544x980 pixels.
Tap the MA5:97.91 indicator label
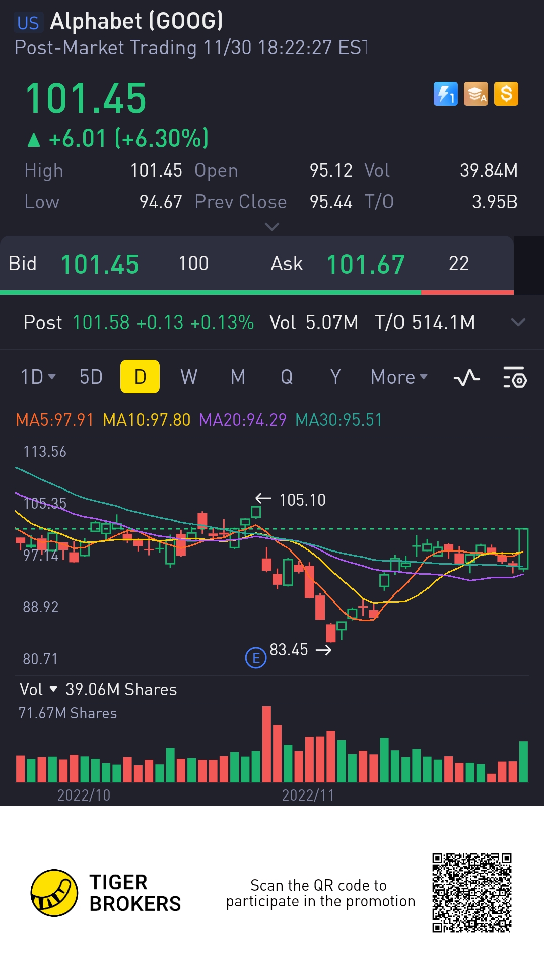pyautogui.click(x=55, y=420)
